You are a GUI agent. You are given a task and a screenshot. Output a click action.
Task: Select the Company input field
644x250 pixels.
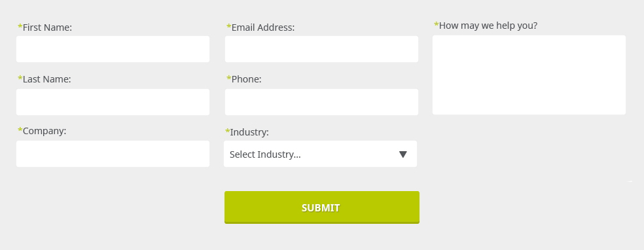113,154
